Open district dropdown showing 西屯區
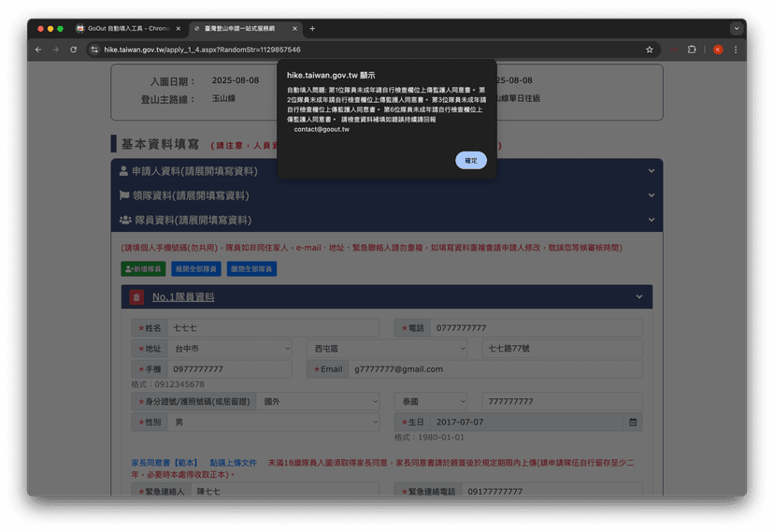This screenshot has width=774, height=532. (387, 349)
